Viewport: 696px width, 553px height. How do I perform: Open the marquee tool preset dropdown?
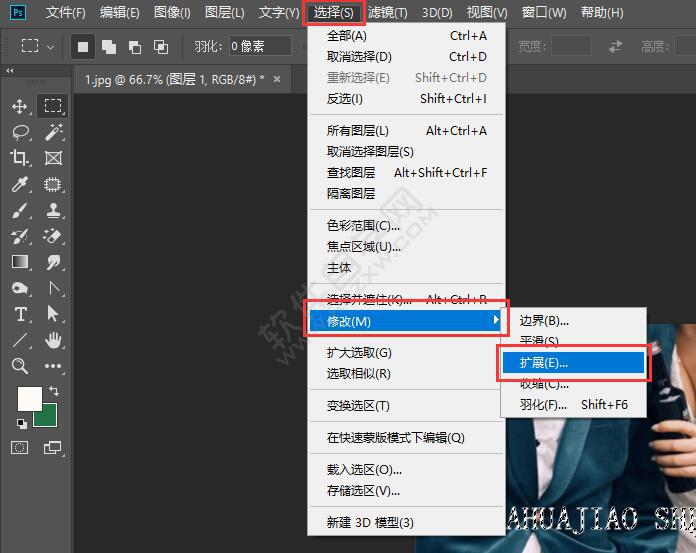tap(38, 47)
